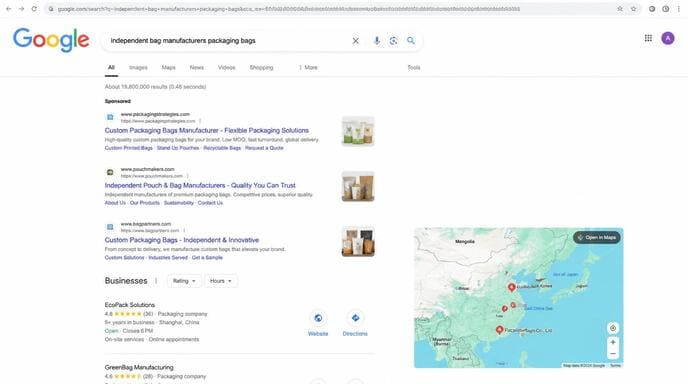
Task: Select the All results tab
Action: point(111,68)
